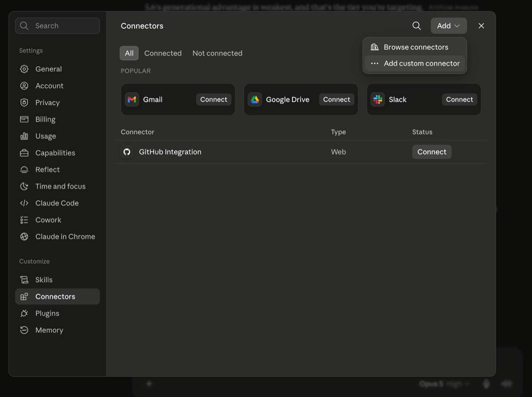
Task: Click the Plugins plug icon
Action: coord(24,314)
